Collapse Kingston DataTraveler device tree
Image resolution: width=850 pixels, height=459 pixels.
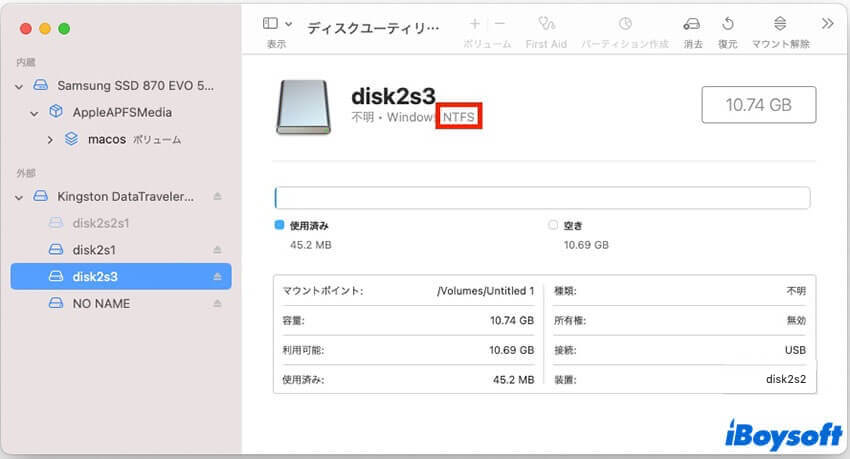tap(20, 197)
